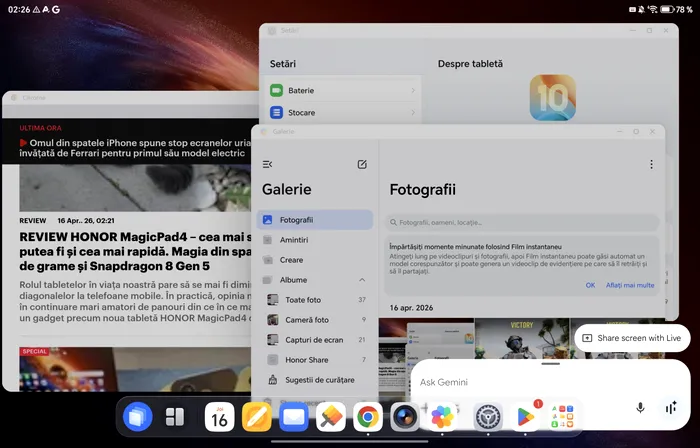Open Creare in the Galerie sidebar
The width and height of the screenshot is (700, 448).
pyautogui.click(x=315, y=260)
